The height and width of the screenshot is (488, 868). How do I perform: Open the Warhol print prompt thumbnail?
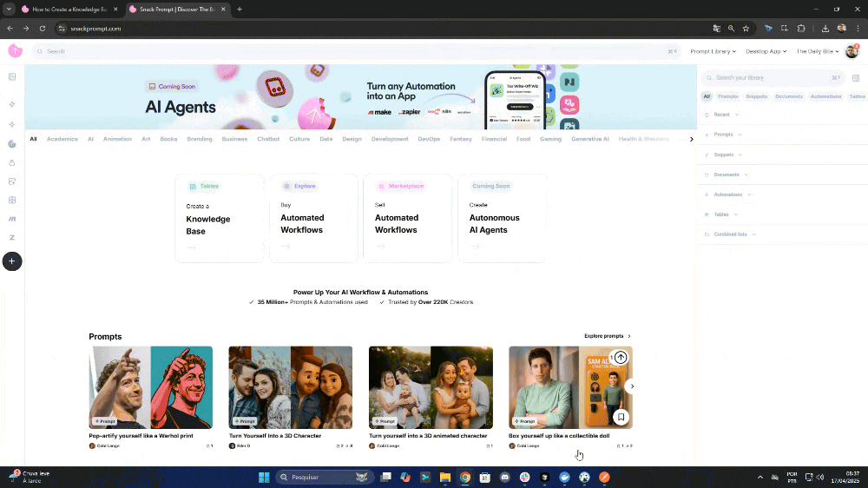pyautogui.click(x=150, y=388)
